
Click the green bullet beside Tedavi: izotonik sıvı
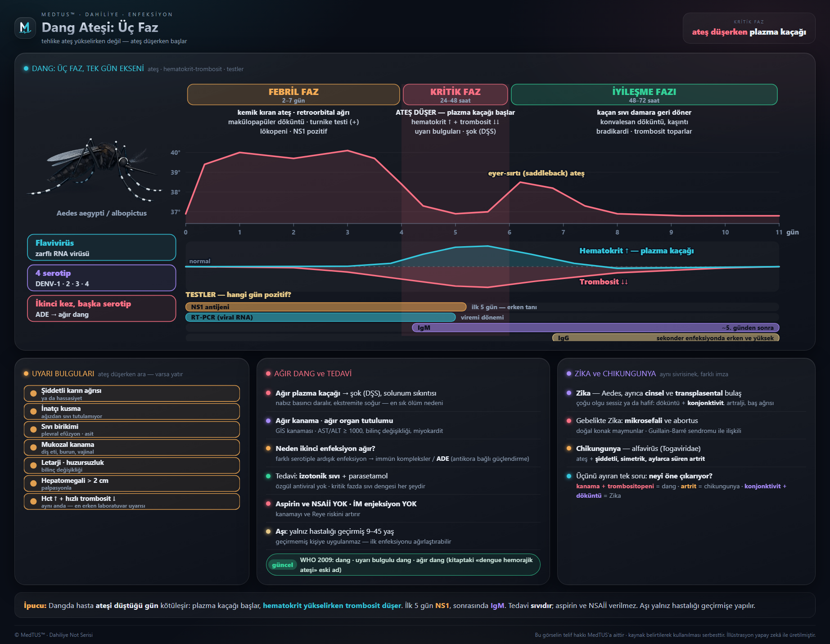tap(268, 476)
